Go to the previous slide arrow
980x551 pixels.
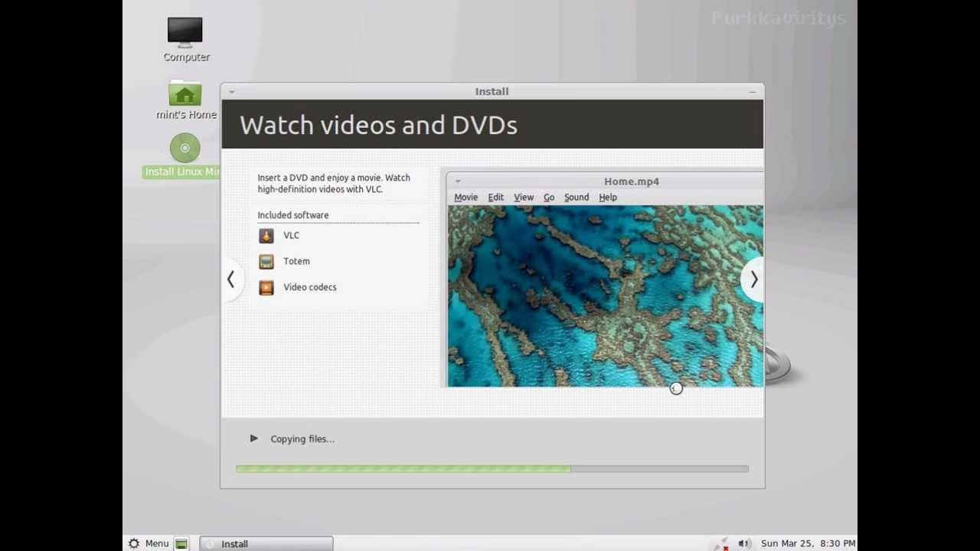pyautogui.click(x=230, y=279)
